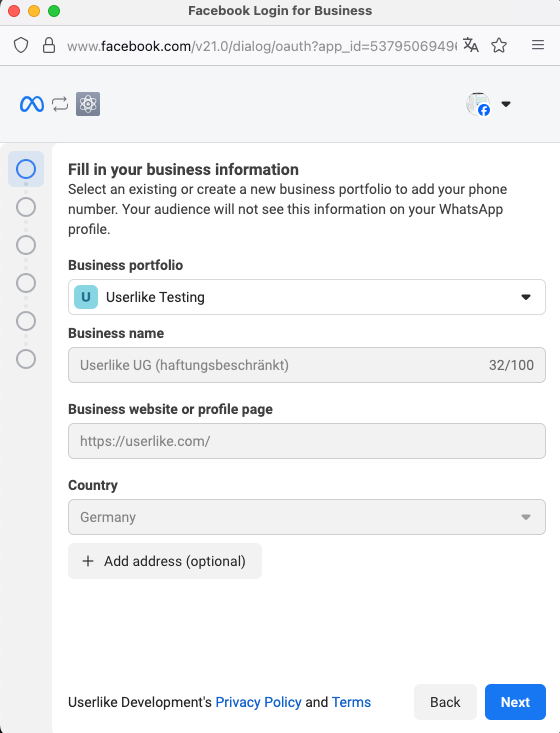Click Add address (optional) button

tap(165, 561)
